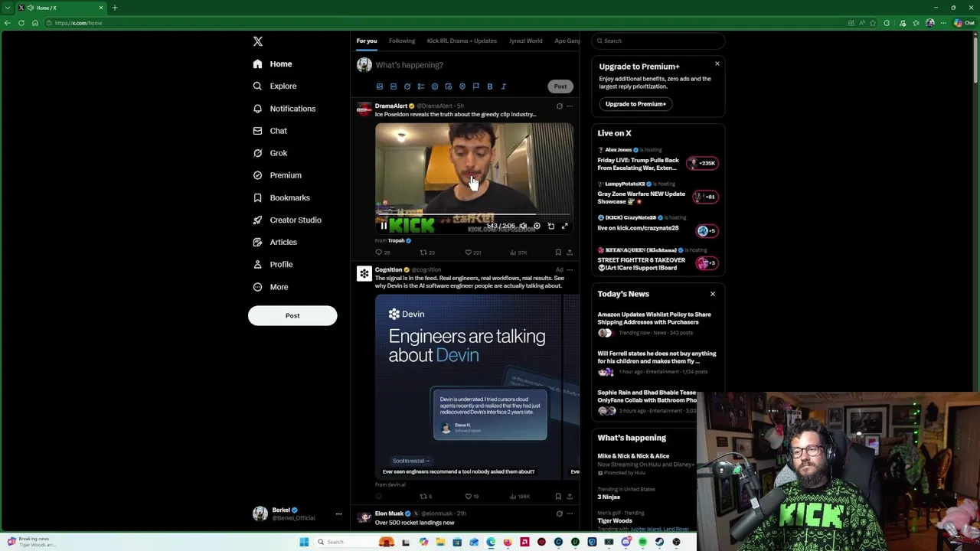This screenshot has height=551, width=980.
Task: Open Bookmarks in the sidebar
Action: click(x=281, y=197)
